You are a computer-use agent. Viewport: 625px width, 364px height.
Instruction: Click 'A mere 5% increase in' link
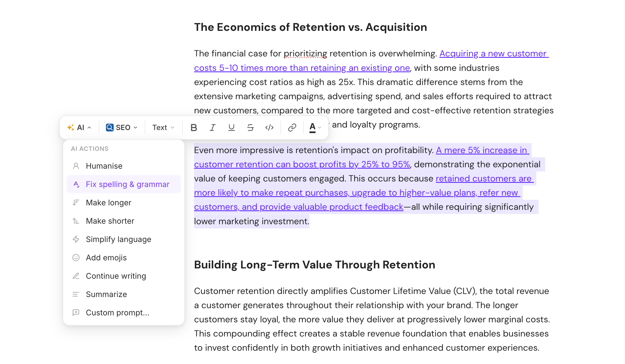(481, 150)
